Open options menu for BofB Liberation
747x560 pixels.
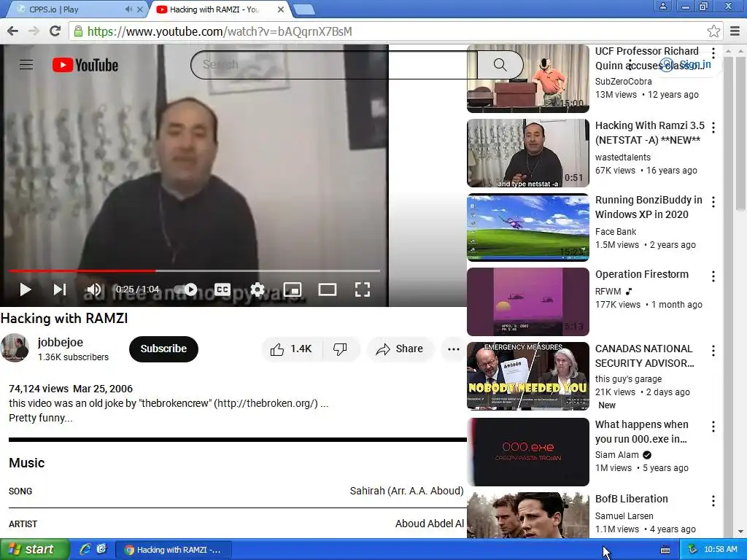[713, 500]
